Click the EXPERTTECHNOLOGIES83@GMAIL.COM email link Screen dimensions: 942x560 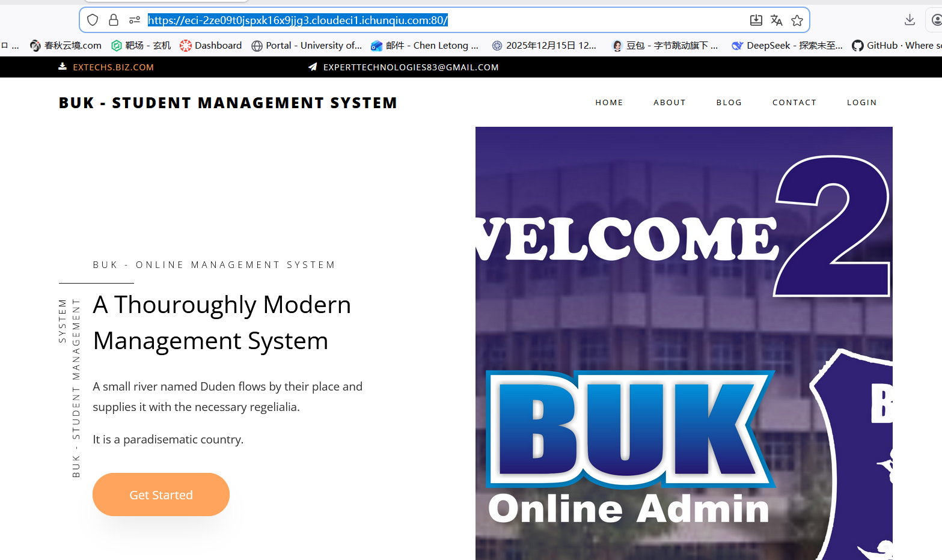point(411,67)
